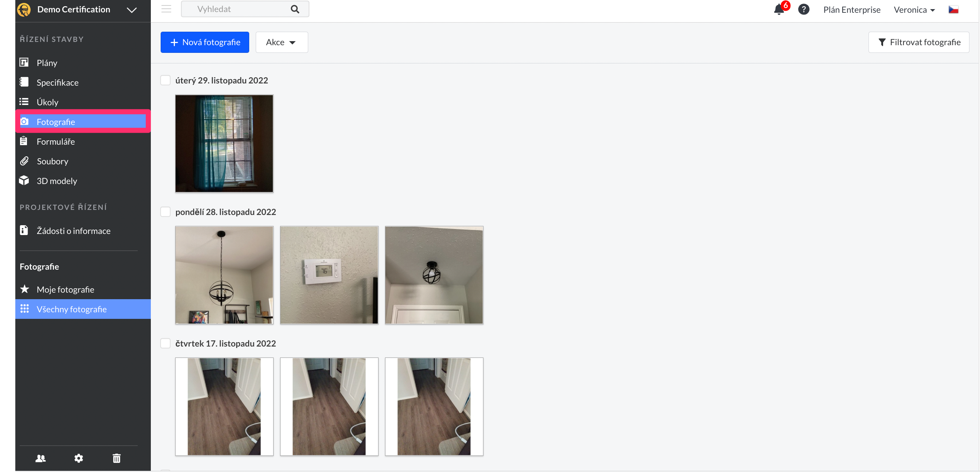Click Filtrovat fotografie button
This screenshot has height=473, width=980.
pyautogui.click(x=919, y=42)
